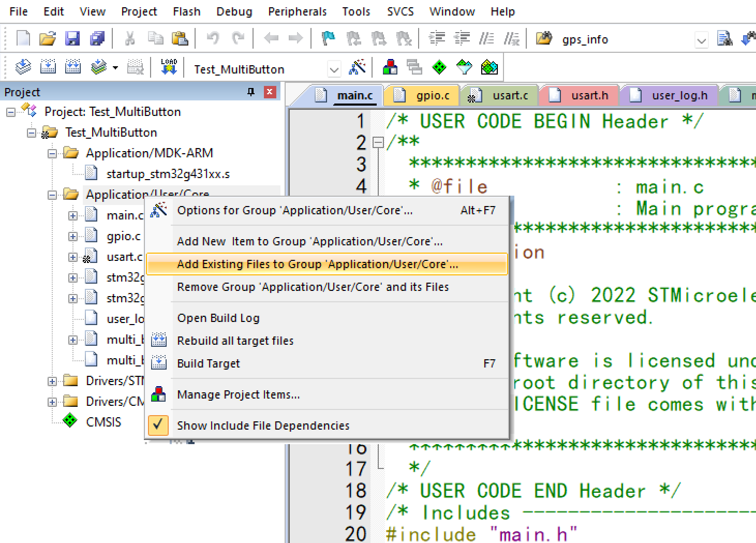This screenshot has width=756, height=543.
Task: Paste using the clipboard icon
Action: pos(180,39)
